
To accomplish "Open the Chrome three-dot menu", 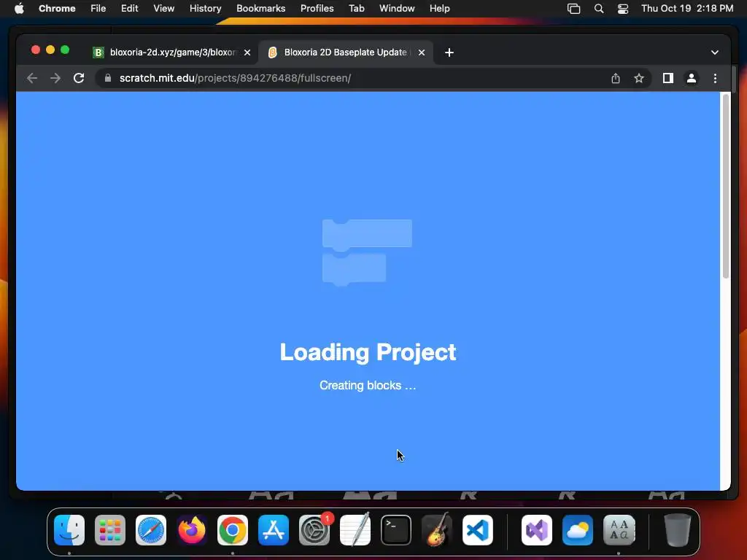I will click(715, 78).
